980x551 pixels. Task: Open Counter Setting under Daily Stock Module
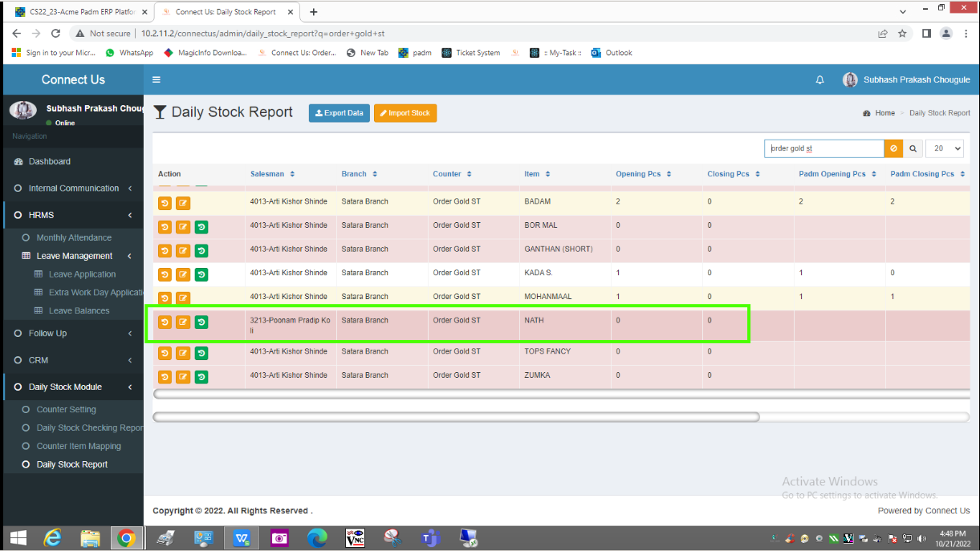[x=66, y=409]
